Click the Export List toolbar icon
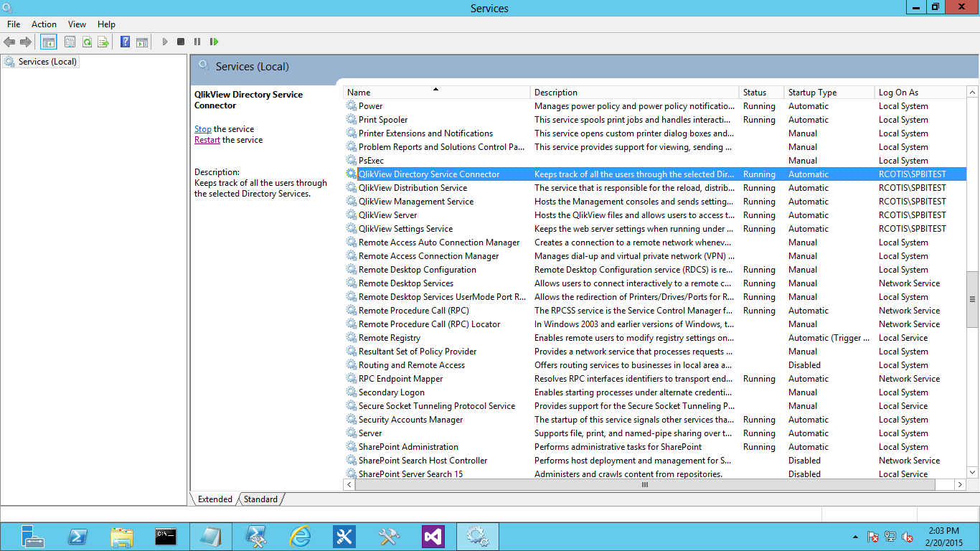Viewport: 980px width, 551px height. (103, 42)
